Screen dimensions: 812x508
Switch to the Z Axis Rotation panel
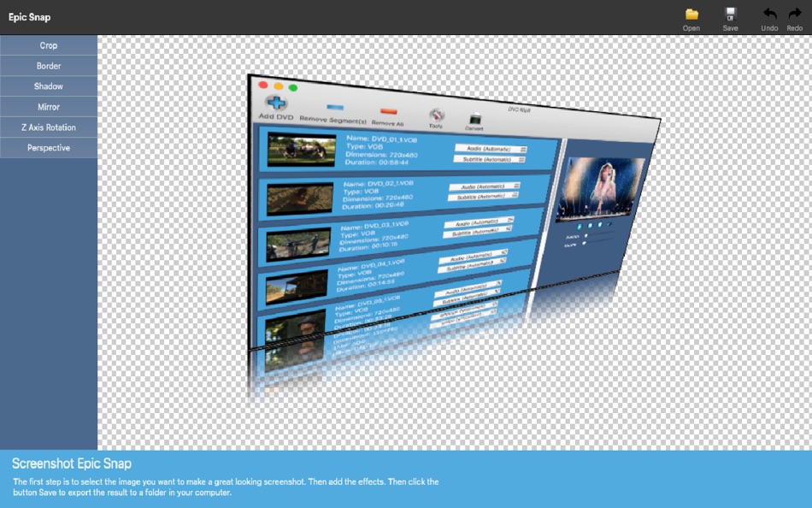[x=48, y=127]
